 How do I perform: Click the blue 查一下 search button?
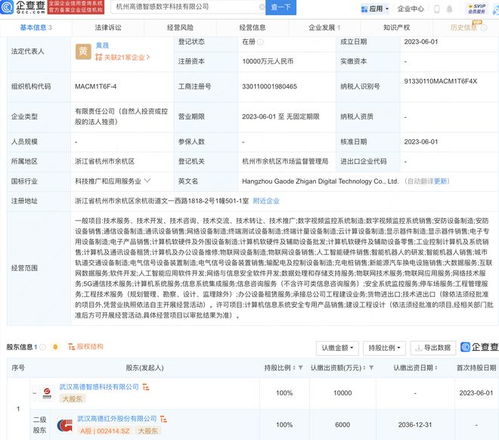pos(281,7)
